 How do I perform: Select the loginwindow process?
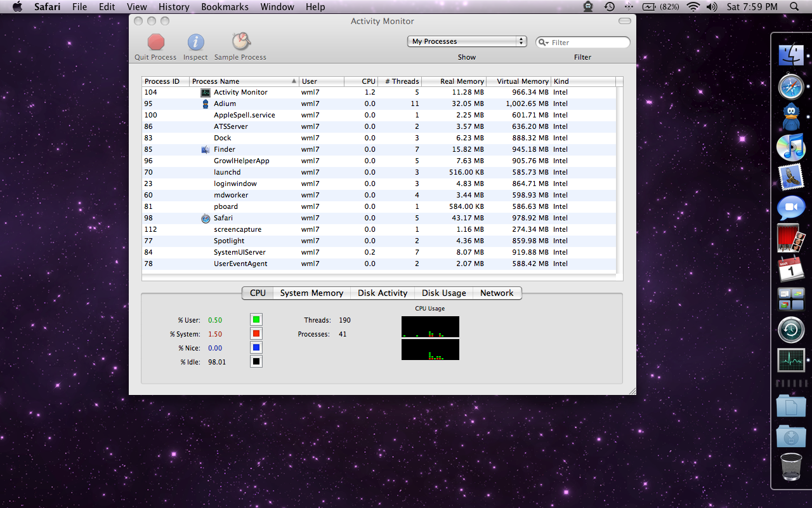(x=379, y=184)
